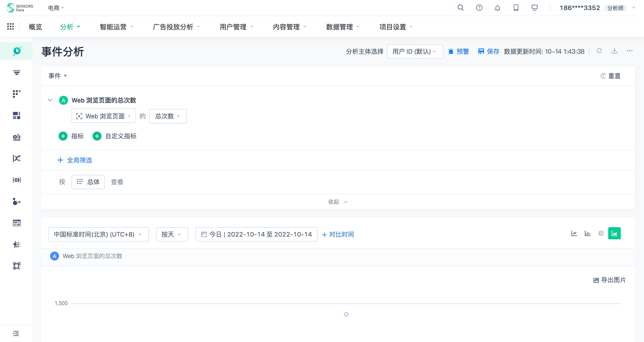Open the date range picker
The image size is (644, 342).
pos(256,234)
